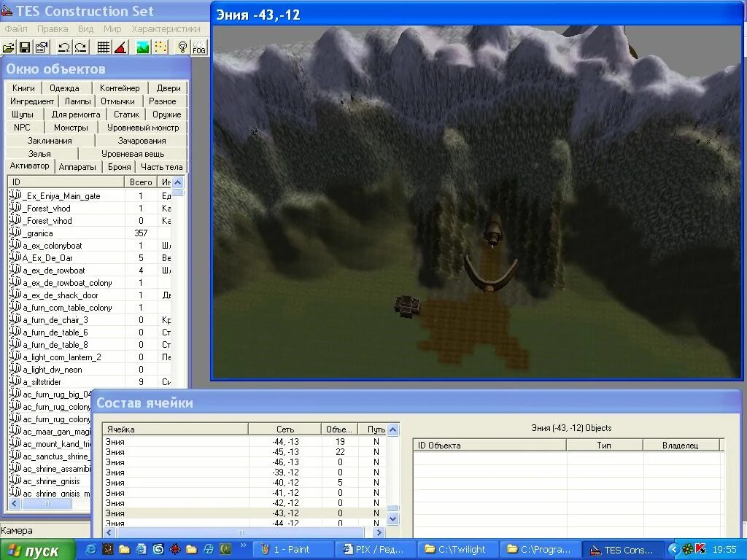
Task: Switch to the Зелья tab
Action: tap(39, 154)
